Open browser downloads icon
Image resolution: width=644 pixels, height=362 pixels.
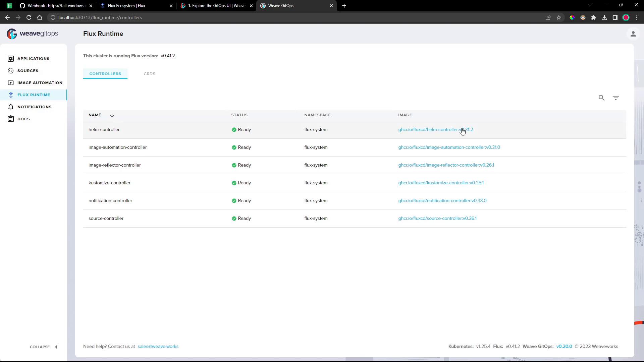(x=604, y=17)
